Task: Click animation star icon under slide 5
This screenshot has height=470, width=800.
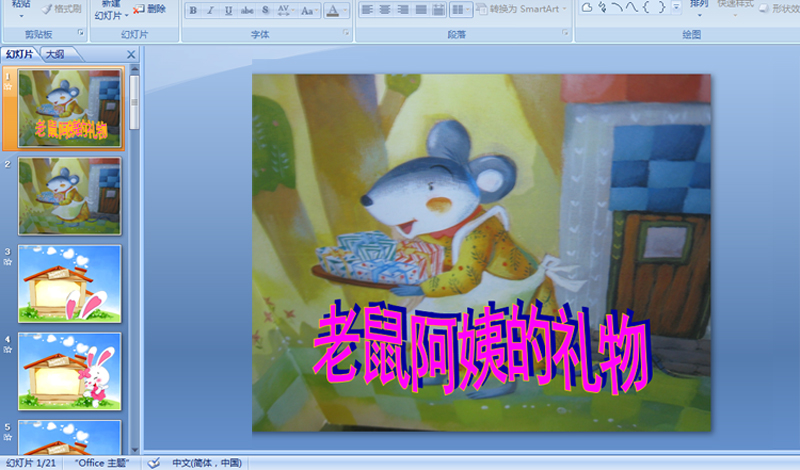Action: click(x=8, y=437)
